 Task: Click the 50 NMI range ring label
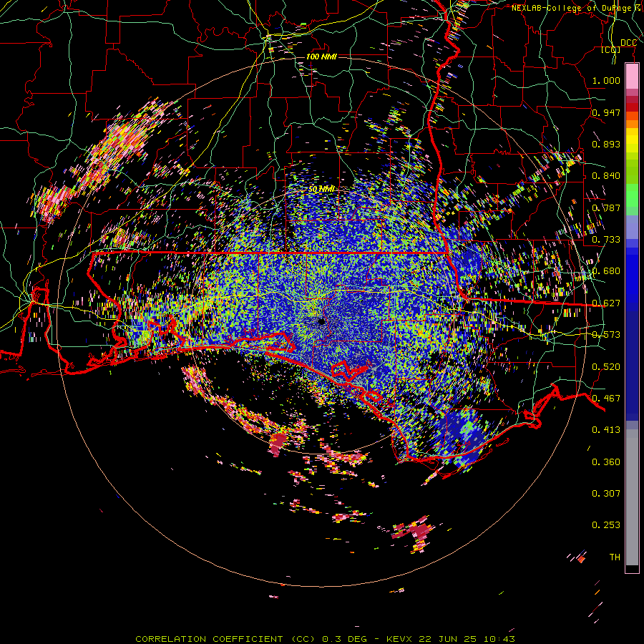321,189
